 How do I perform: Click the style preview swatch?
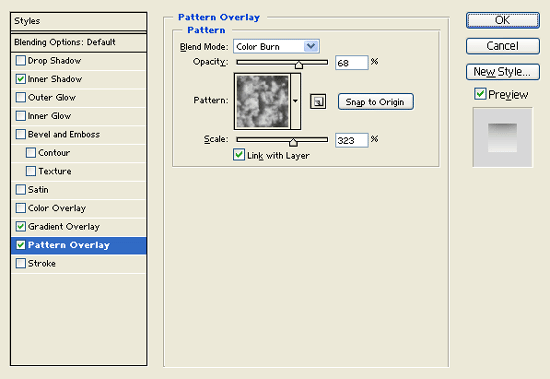(502, 138)
